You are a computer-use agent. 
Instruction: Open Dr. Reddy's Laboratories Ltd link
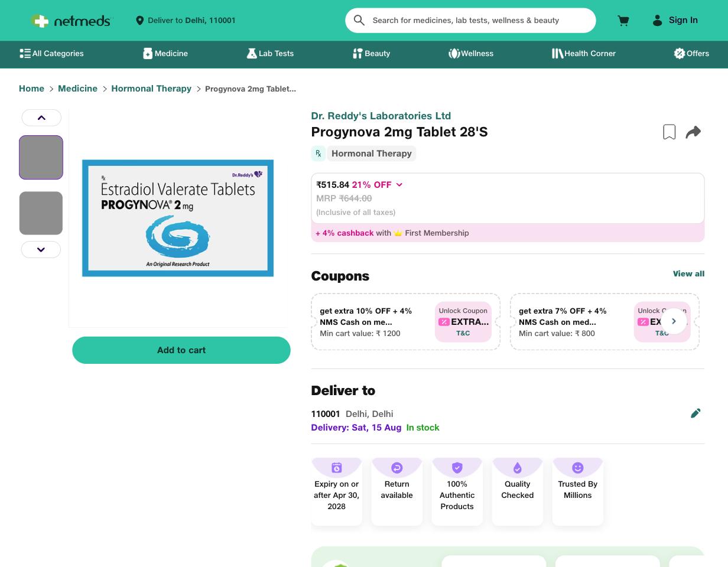381,116
